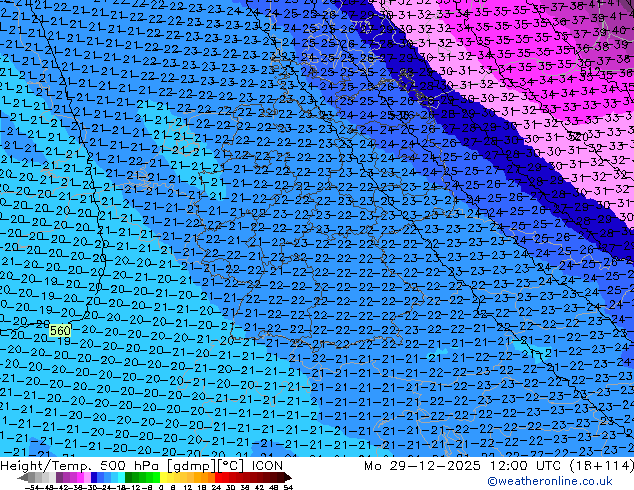The image size is (634, 490).
Task: Open the weatheronline.co.uk copyright link
Action: (x=549, y=481)
